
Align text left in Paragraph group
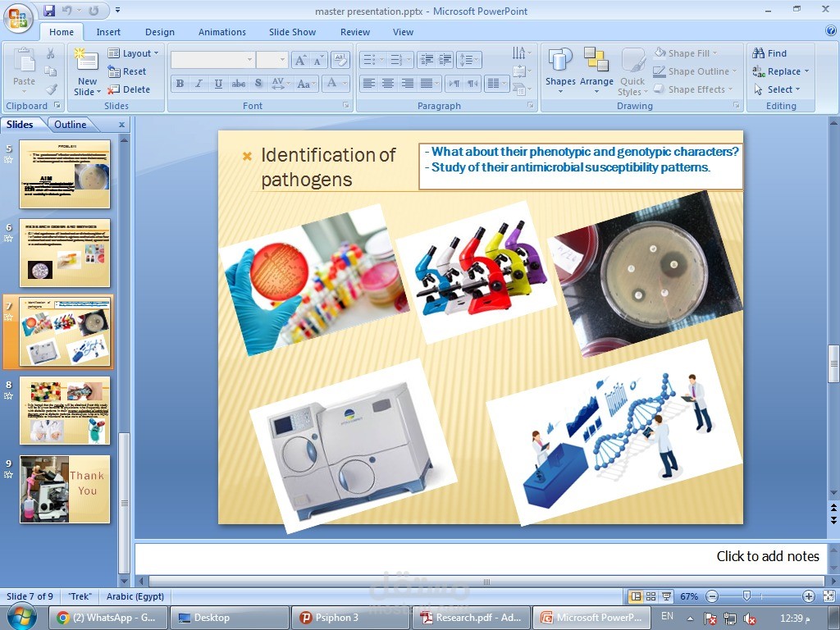point(368,84)
